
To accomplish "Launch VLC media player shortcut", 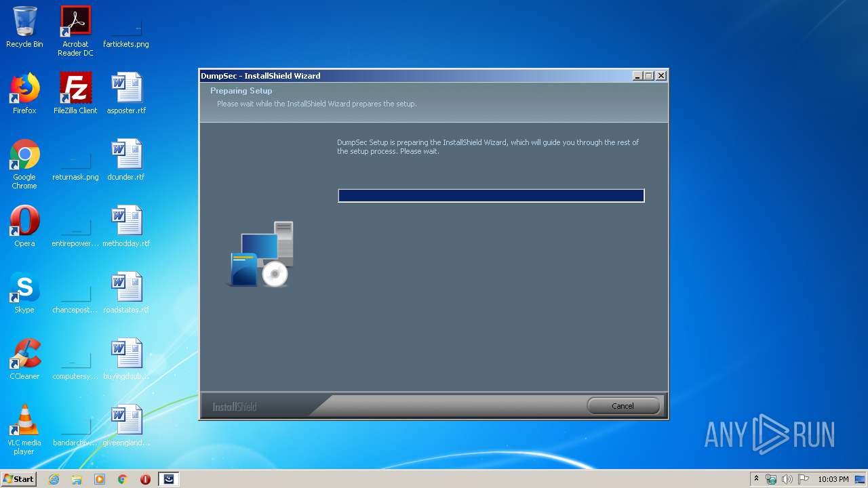I will 24,430.
